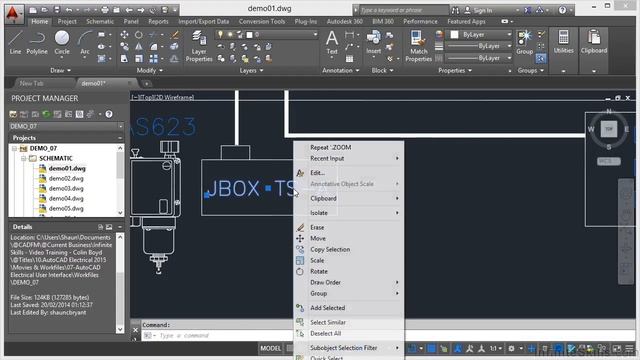The width and height of the screenshot is (640, 360).
Task: Collapse the SCHEMATIC folder node
Action: coord(24,158)
